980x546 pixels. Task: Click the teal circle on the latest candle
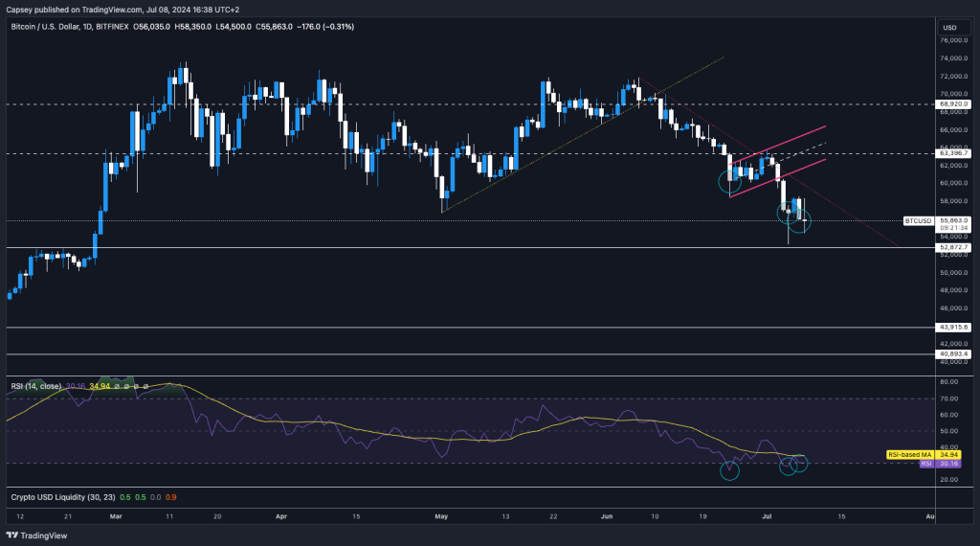click(799, 226)
